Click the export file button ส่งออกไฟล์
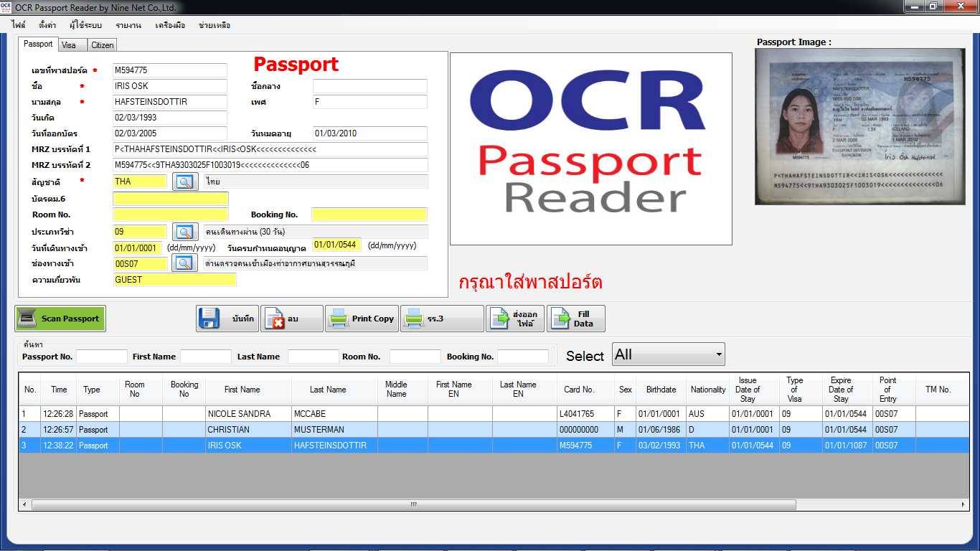This screenshot has width=980, height=551. pyautogui.click(x=515, y=319)
